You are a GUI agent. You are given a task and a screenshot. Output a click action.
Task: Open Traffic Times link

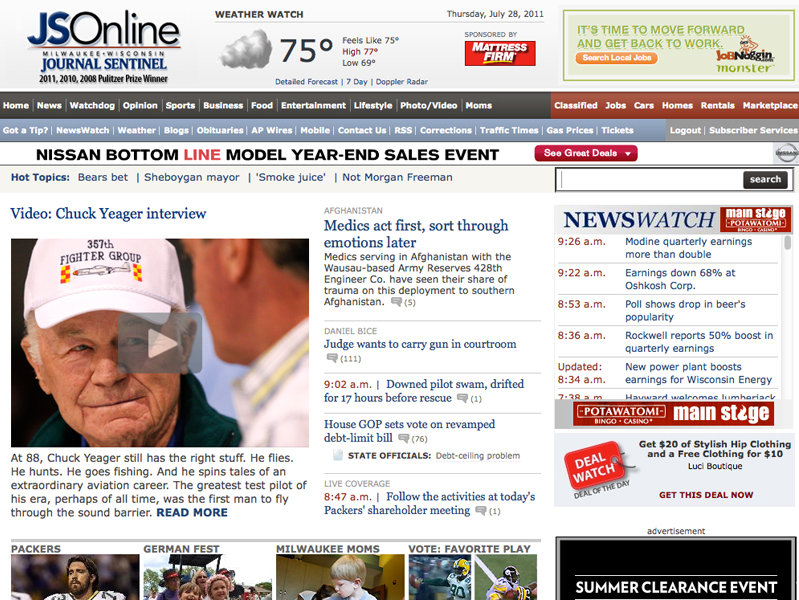pos(509,131)
